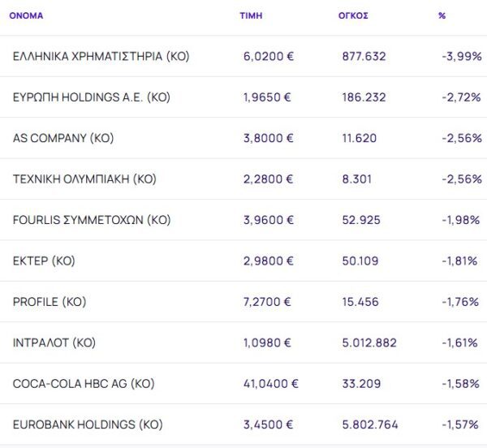Click the -3,99% change value
This screenshot has width=487, height=448.
pos(462,56)
